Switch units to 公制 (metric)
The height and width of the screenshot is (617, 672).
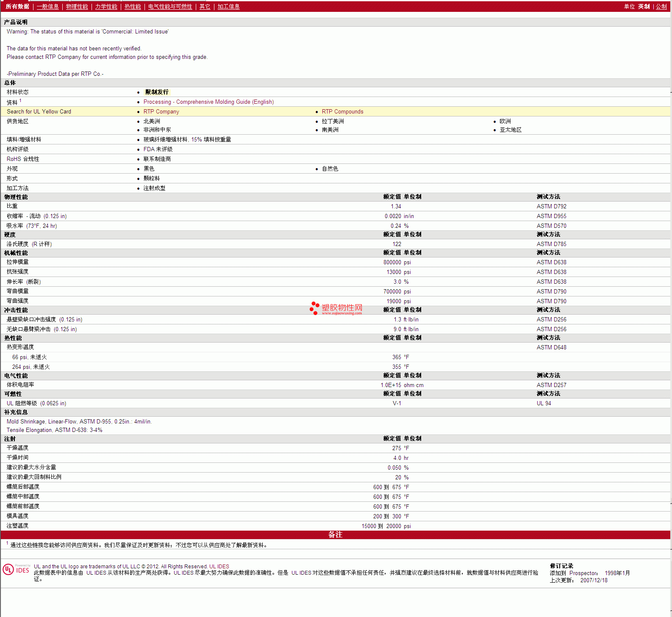pyautogui.click(x=661, y=7)
